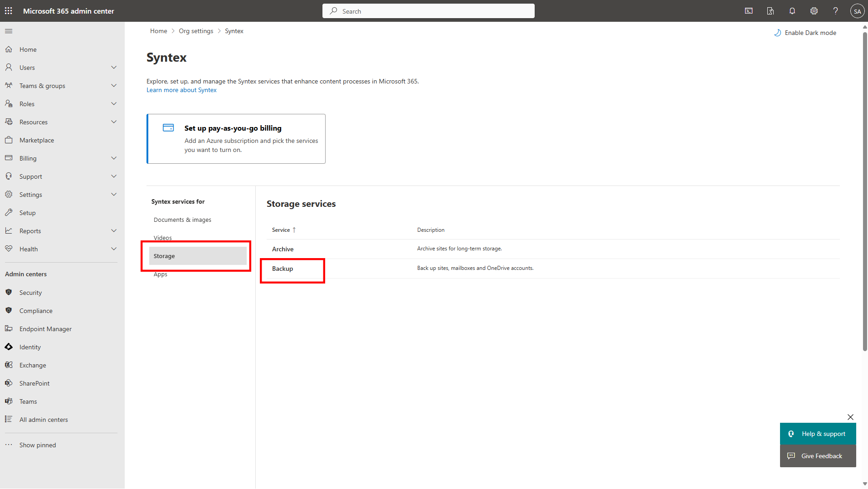Expand the Reports section

pyautogui.click(x=114, y=230)
